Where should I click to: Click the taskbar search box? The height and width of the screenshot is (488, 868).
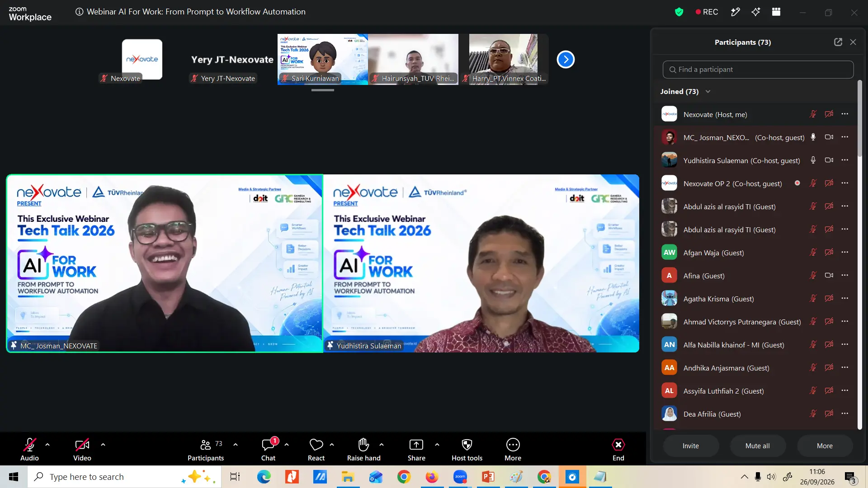click(x=124, y=477)
